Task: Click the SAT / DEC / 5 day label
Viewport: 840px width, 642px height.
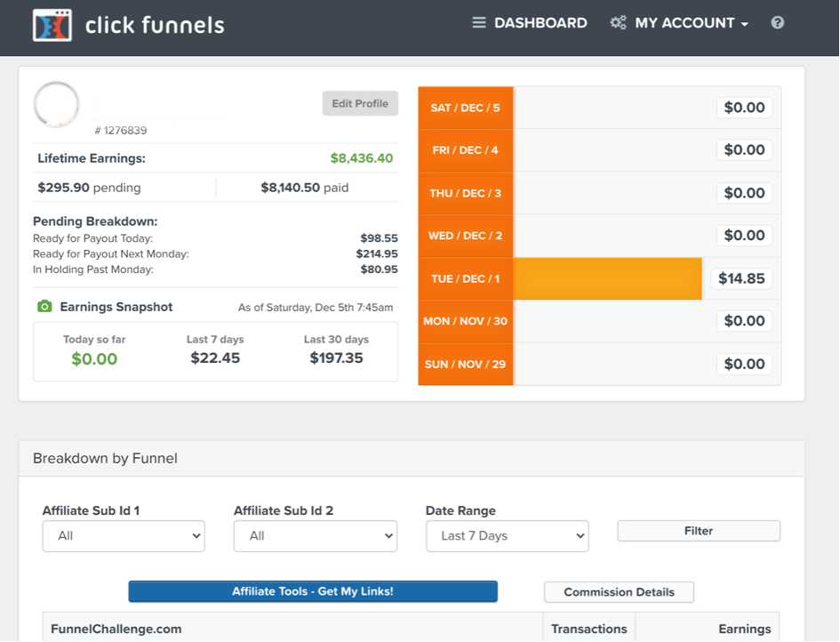Action: (x=466, y=108)
